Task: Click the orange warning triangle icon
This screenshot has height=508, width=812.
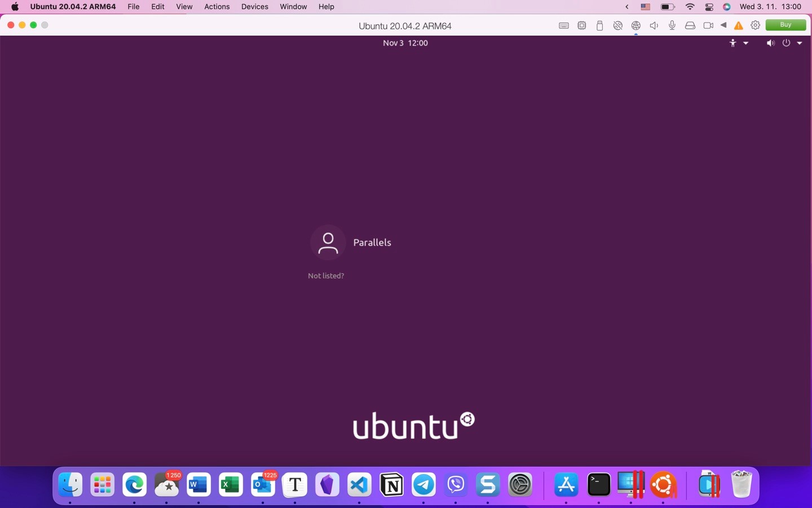Action: coord(738,25)
